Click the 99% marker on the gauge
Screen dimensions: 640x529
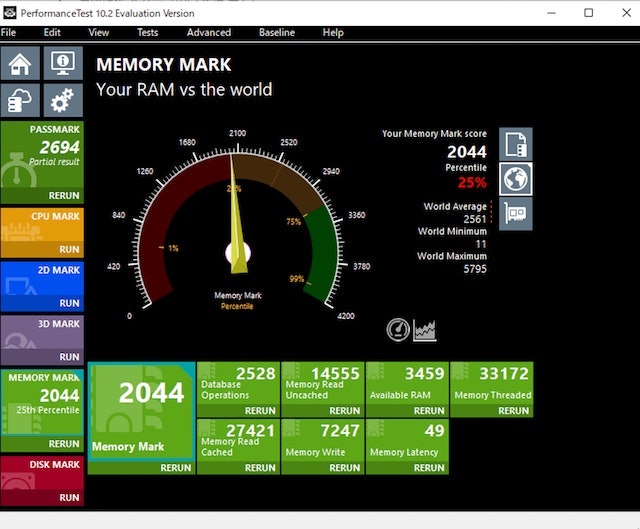point(297,279)
